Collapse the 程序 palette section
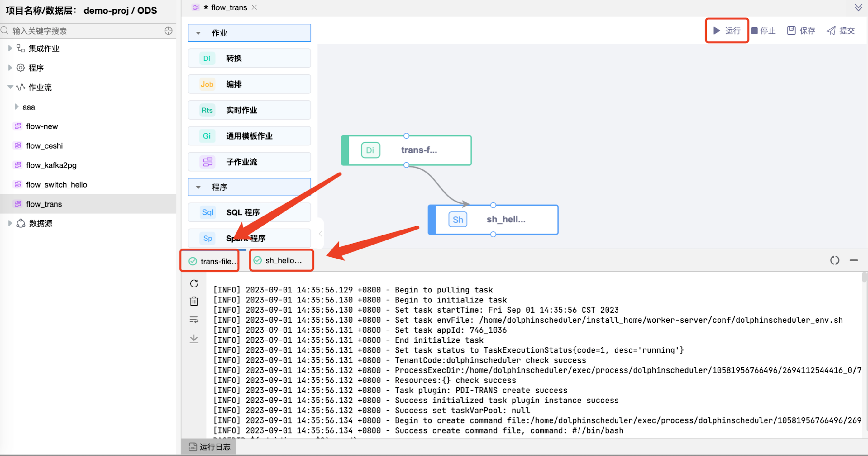The image size is (868, 456). (198, 187)
